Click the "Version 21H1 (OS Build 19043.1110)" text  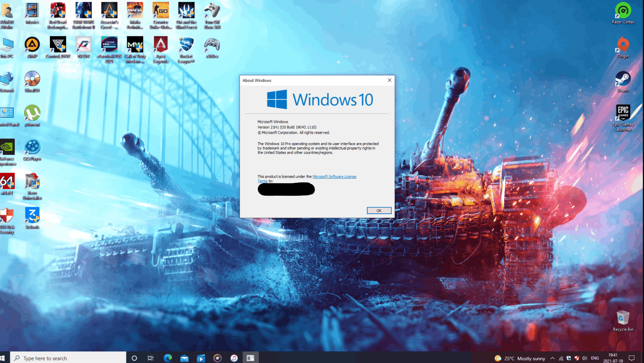[287, 127]
